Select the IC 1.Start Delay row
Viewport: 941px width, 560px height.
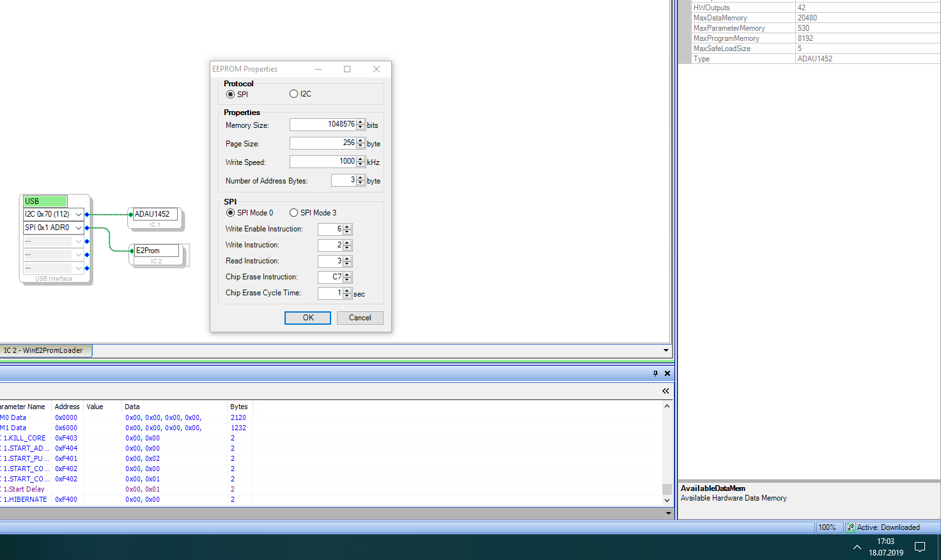coord(331,489)
